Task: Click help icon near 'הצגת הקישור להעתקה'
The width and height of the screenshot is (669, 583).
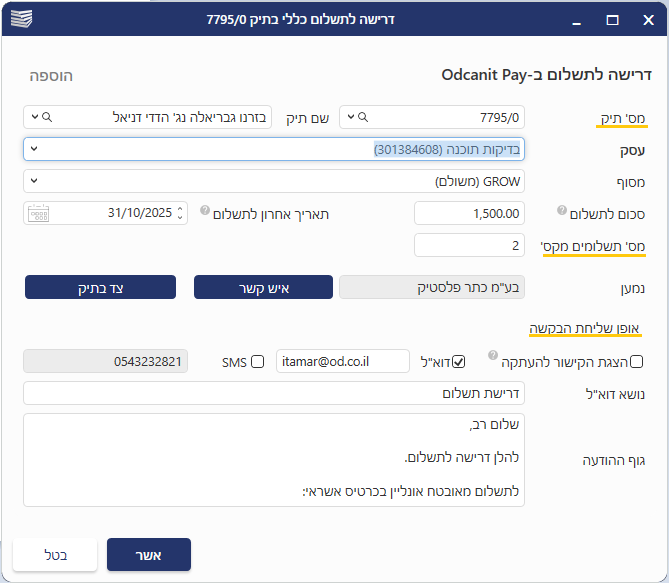Action: [x=493, y=354]
